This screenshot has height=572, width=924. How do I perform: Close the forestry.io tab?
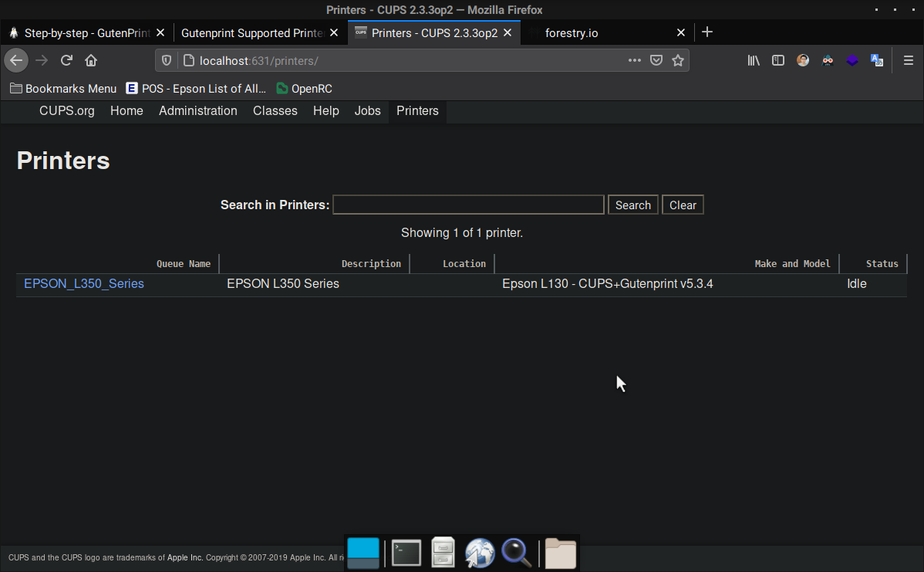point(680,32)
